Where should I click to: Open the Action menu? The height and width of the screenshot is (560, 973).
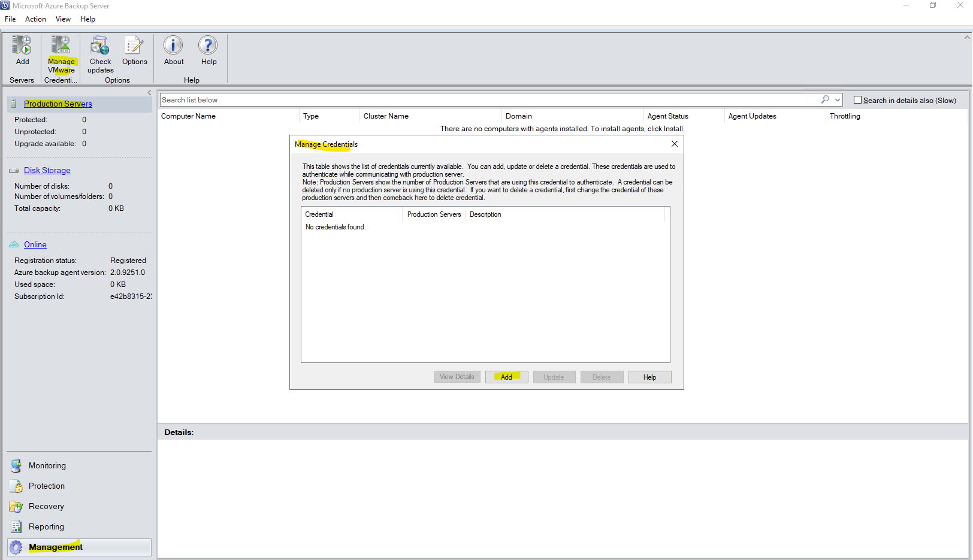pos(35,19)
